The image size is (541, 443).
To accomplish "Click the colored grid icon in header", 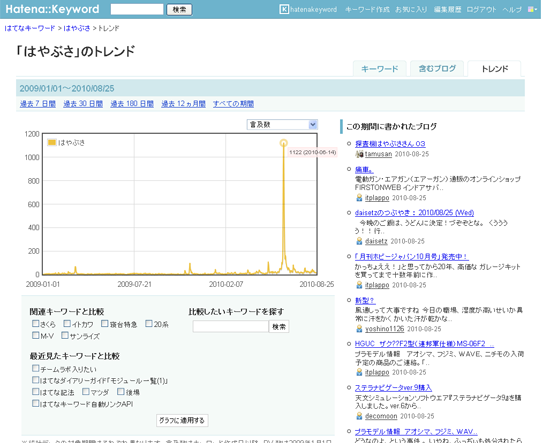I will (532, 9).
